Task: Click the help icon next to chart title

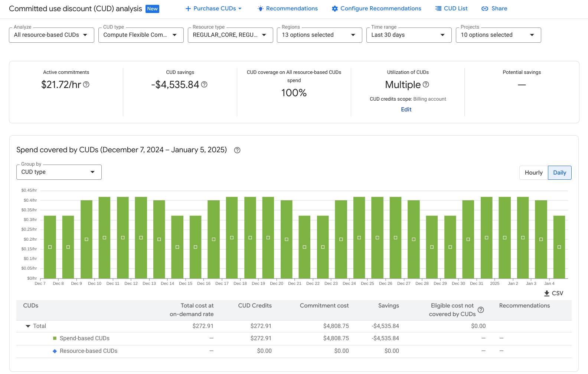Action: 237,150
